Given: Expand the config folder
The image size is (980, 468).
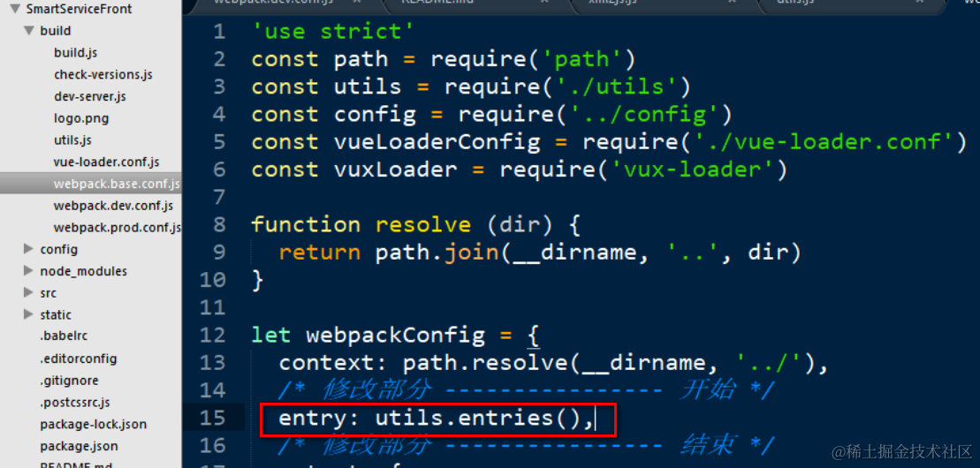Looking at the screenshot, I should [x=29, y=249].
